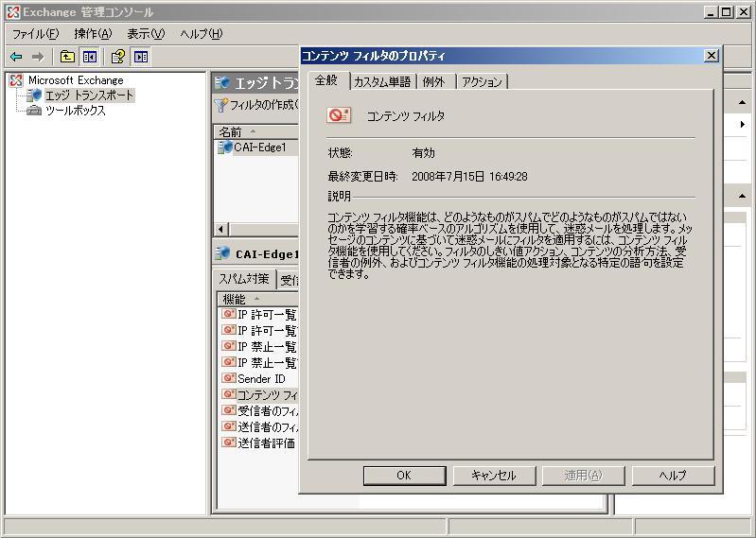Click the second IP 許可一覧 feature icon
The height and width of the screenshot is (538, 756).
coord(229,330)
